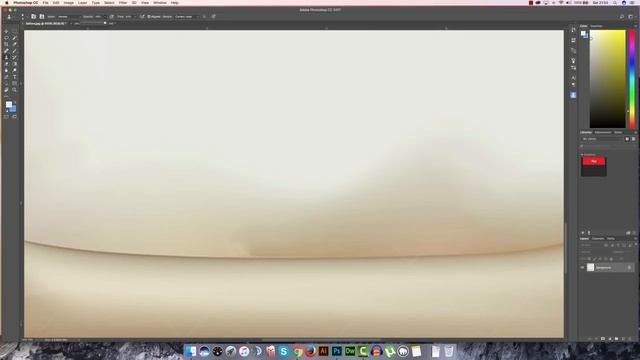
Task: Select the Rectangular Marquee tool
Action: point(14,31)
